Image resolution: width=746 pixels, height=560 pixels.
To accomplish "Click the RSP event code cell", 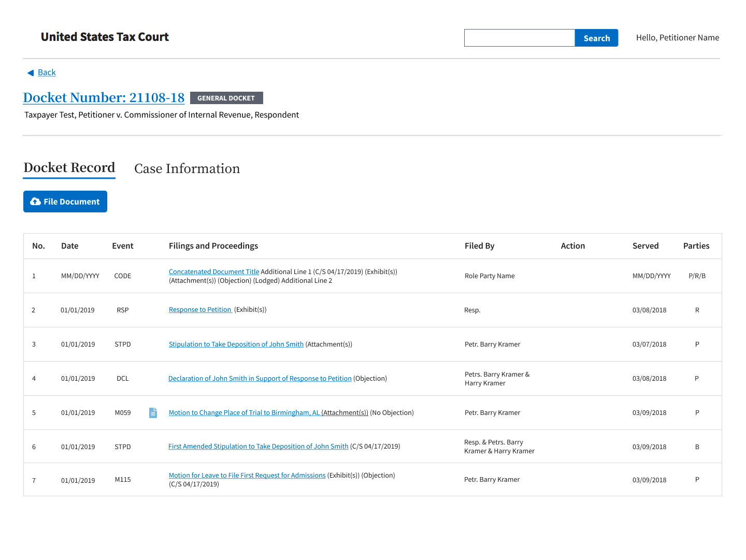I will point(123,310).
